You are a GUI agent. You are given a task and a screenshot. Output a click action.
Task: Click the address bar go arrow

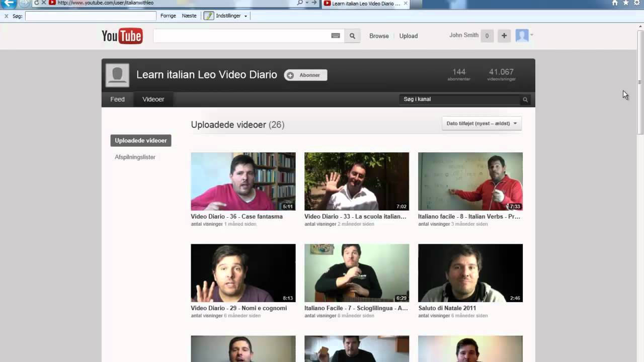coord(314,3)
